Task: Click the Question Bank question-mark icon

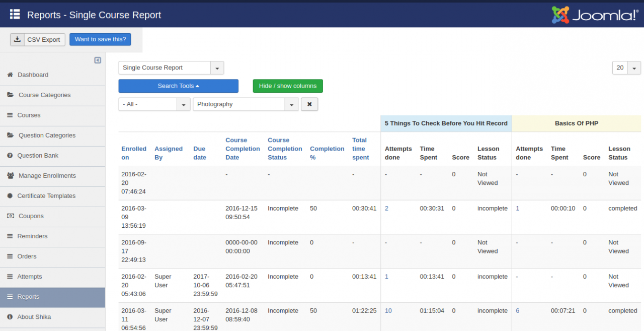Action: point(10,156)
